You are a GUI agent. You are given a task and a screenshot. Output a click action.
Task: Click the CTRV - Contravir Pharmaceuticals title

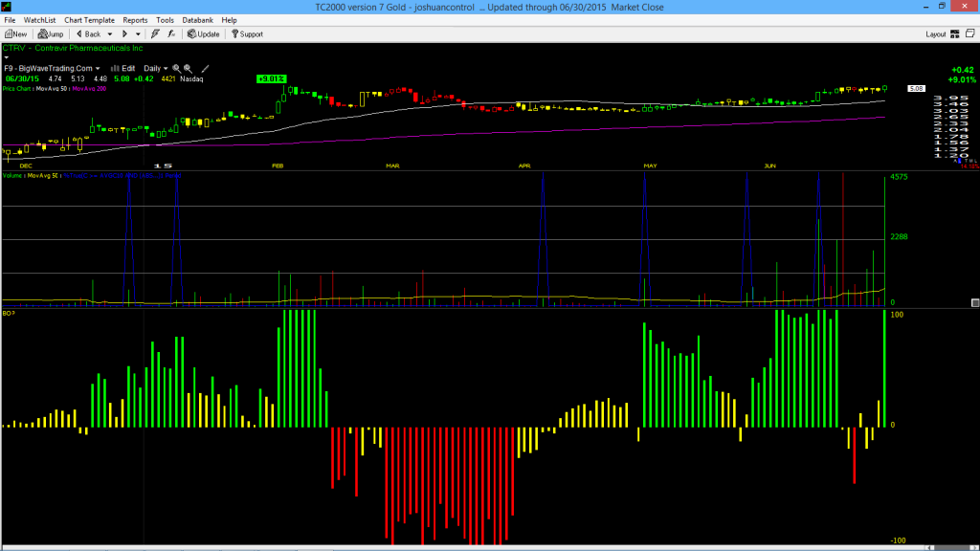[73, 48]
